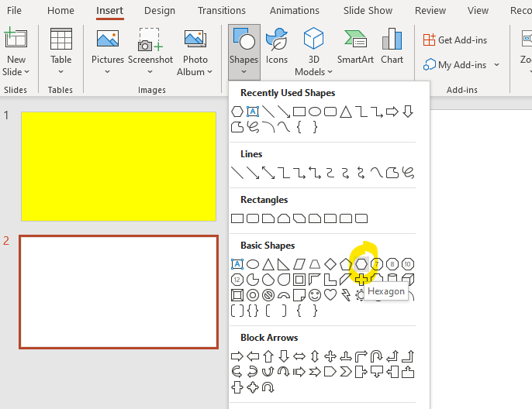Open the Transitions ribbon tab
532x409 pixels.
(222, 11)
